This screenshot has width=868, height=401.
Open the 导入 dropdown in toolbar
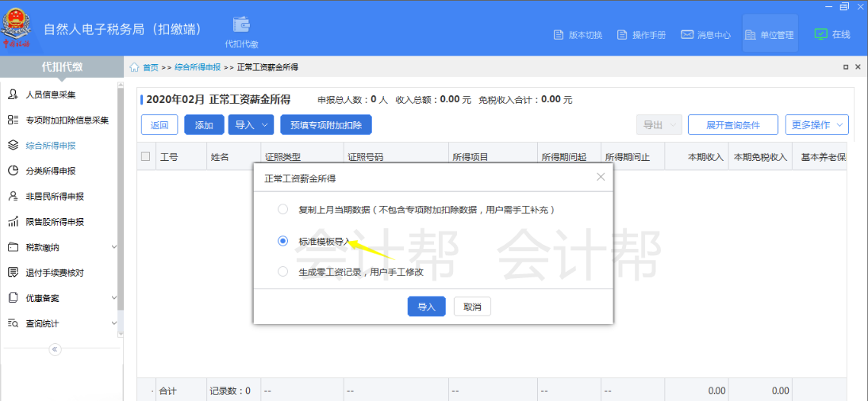[x=251, y=124]
